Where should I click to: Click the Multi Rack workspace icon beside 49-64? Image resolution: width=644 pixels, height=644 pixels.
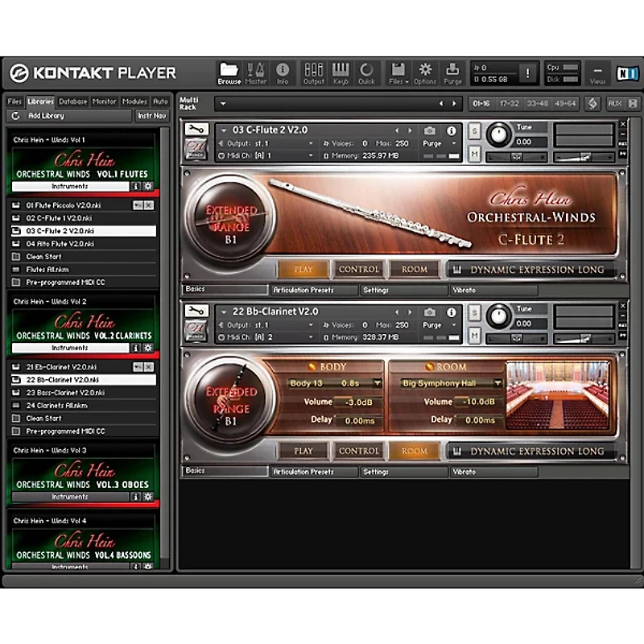pos(592,104)
